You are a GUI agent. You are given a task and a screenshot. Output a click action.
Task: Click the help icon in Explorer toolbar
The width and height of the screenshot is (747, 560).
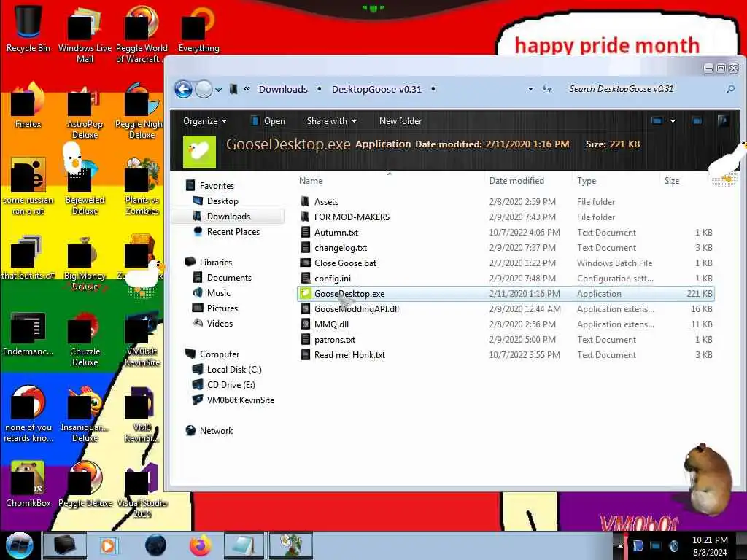click(723, 121)
